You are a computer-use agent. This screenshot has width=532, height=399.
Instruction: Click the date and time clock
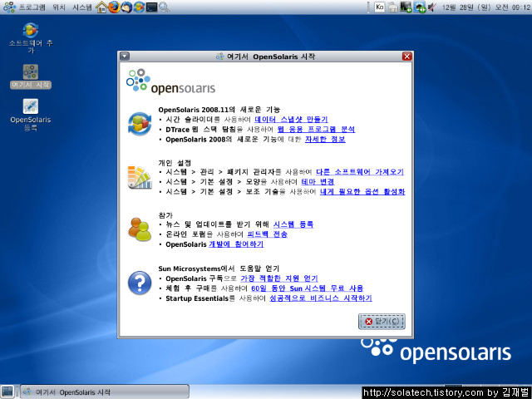pos(485,7)
